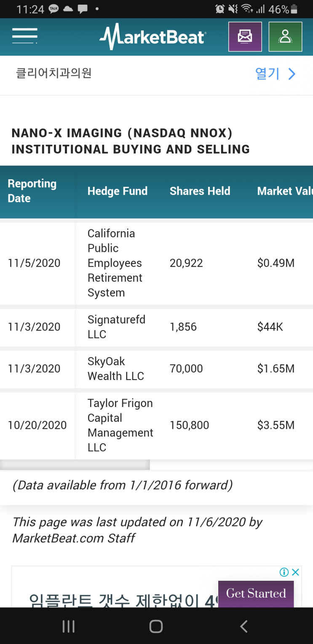The height and width of the screenshot is (644, 313).
Task: Sort by Hedge Fund column header
Action: point(118,191)
